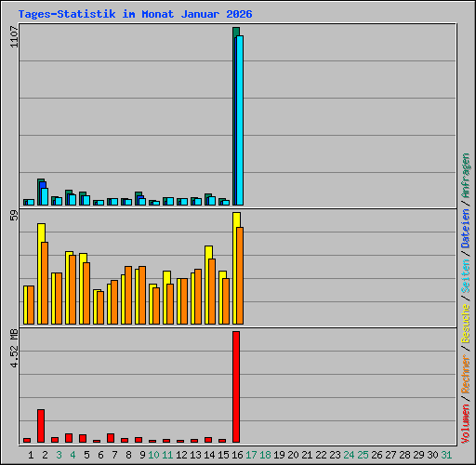Viewport: 476px width, 465px height.
Task: Click green day 3 on the x-axis
Action: pyautogui.click(x=59, y=455)
